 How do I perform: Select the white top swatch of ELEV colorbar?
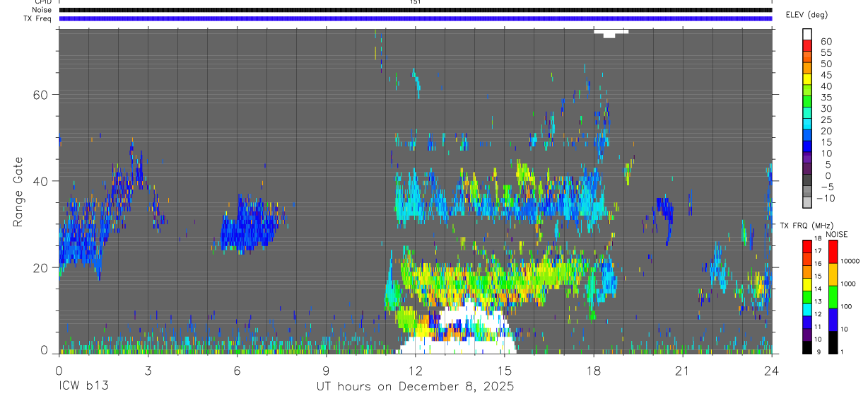(807, 33)
